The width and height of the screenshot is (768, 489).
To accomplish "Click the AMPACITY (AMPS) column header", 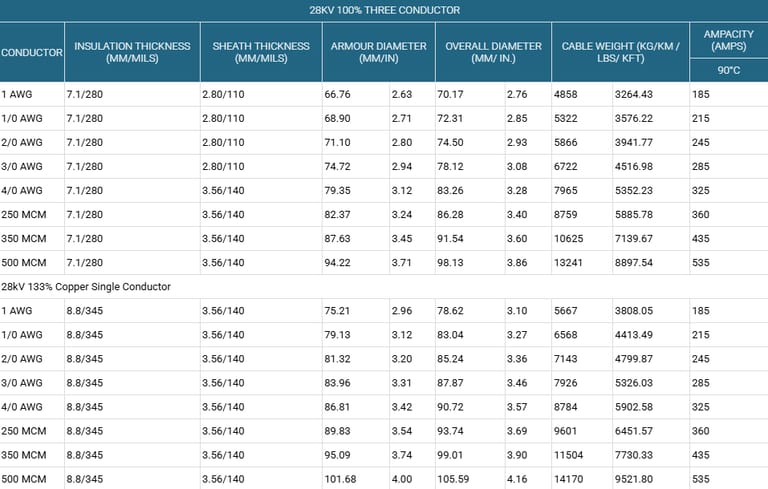I will pyautogui.click(x=728, y=40).
